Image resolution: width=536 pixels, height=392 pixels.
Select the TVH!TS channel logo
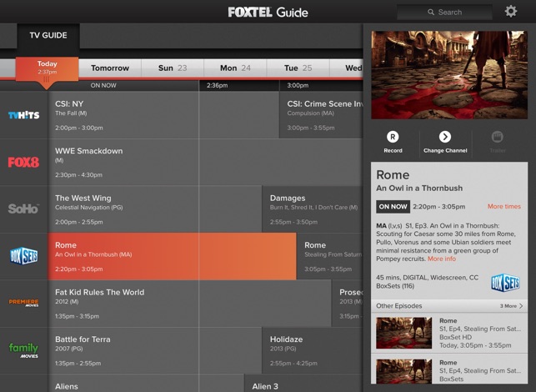tap(23, 115)
